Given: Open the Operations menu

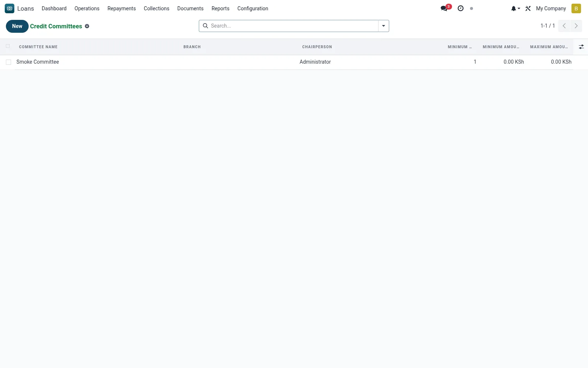Looking at the screenshot, I should click(x=87, y=8).
